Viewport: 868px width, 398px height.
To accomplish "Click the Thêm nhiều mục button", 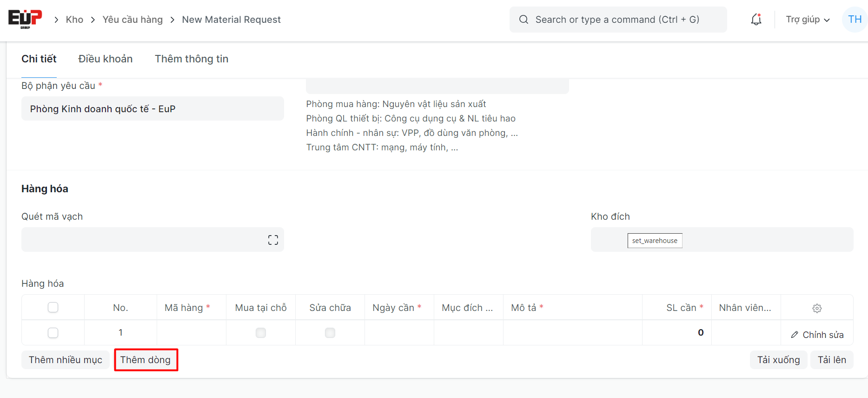I will (x=66, y=360).
